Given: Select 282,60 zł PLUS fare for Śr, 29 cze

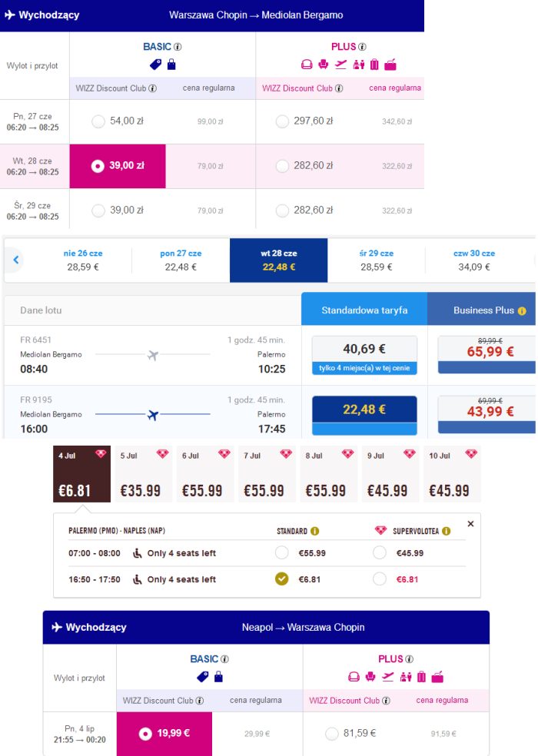Looking at the screenshot, I should [282, 211].
